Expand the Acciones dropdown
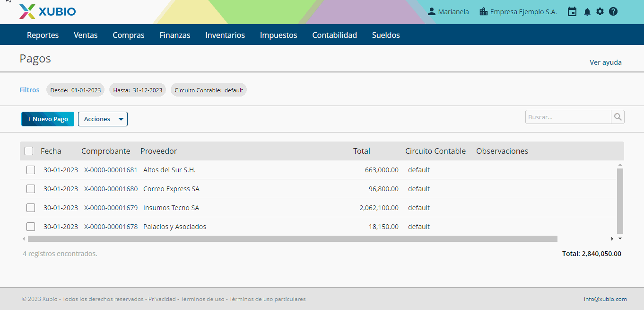Image resolution: width=644 pixels, height=310 pixels. (x=103, y=119)
